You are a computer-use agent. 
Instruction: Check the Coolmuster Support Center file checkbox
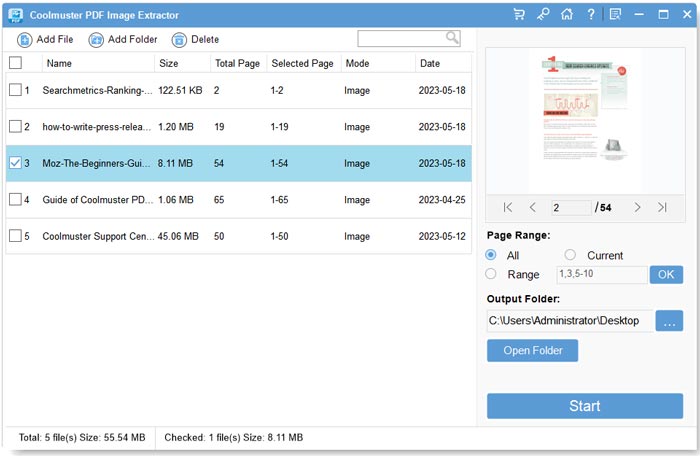tap(15, 235)
